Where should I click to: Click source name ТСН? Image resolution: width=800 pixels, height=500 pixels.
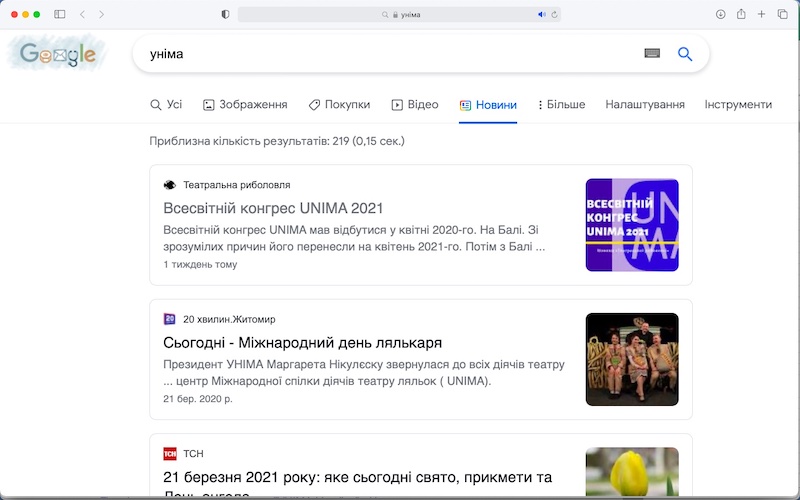(193, 453)
